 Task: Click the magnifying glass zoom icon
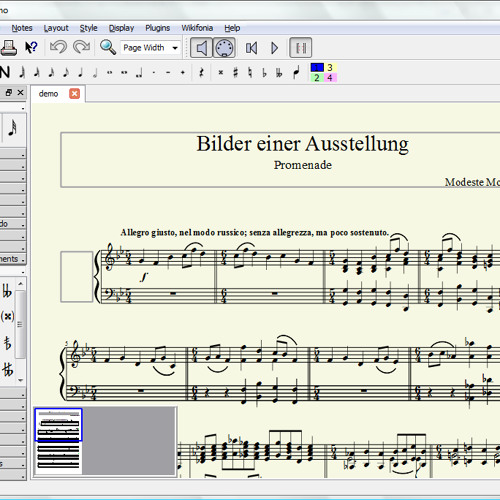pos(108,47)
